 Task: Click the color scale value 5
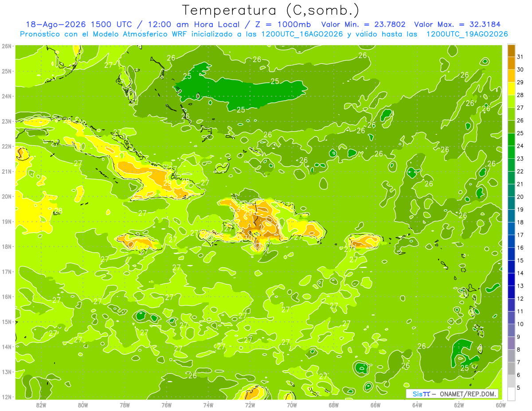click(x=519, y=388)
